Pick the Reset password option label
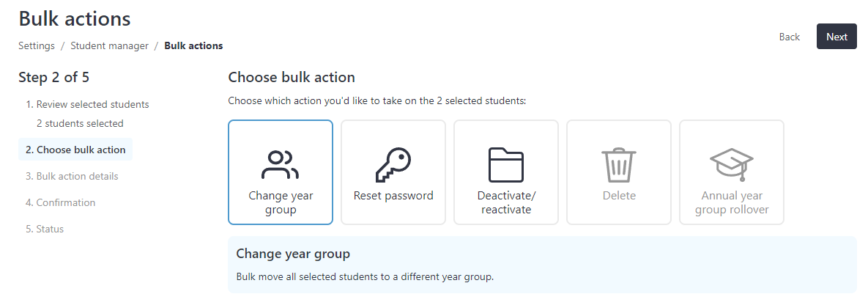This screenshot has height=305, width=868. [393, 196]
